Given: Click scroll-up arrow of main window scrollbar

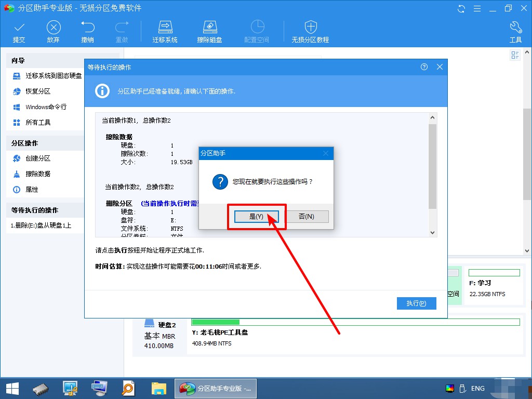Looking at the screenshot, I should point(527,52).
